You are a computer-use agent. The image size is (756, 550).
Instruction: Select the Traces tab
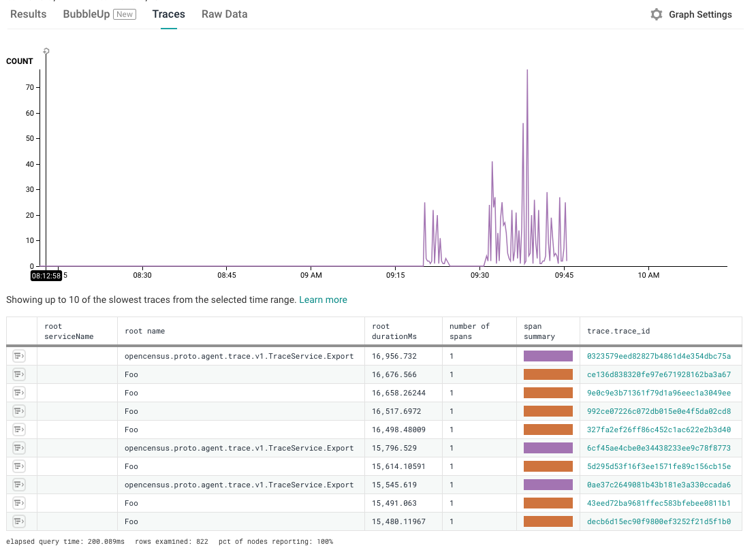(x=169, y=14)
